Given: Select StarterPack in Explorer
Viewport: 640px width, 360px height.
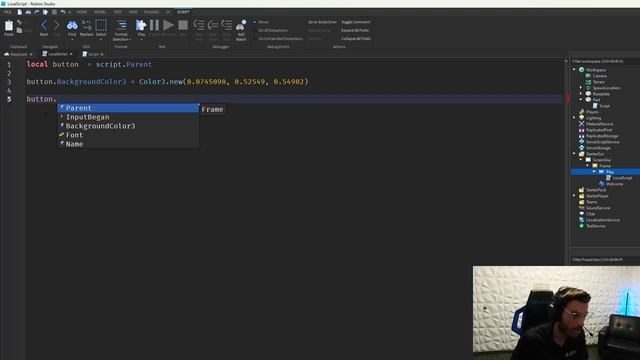Looking at the screenshot, I should tap(596, 190).
